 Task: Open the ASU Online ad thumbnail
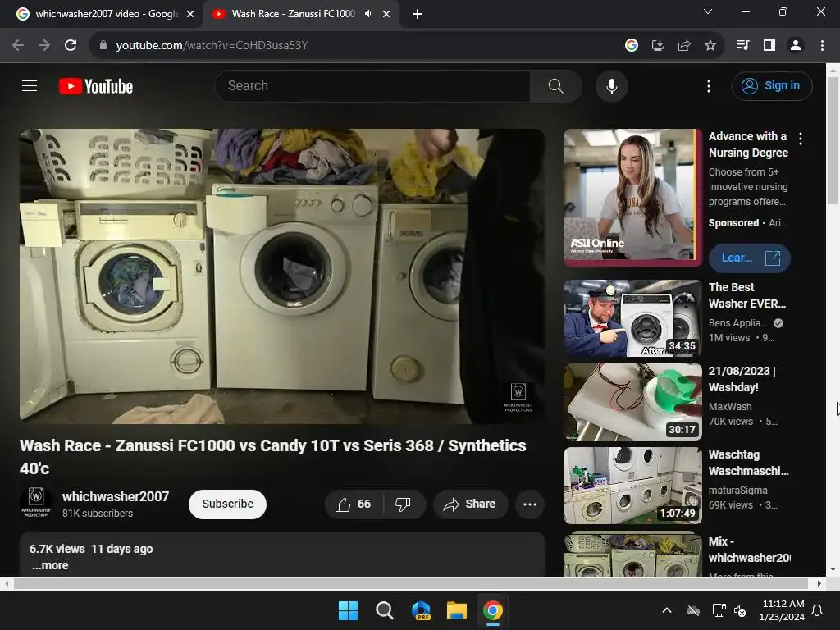tap(632, 197)
